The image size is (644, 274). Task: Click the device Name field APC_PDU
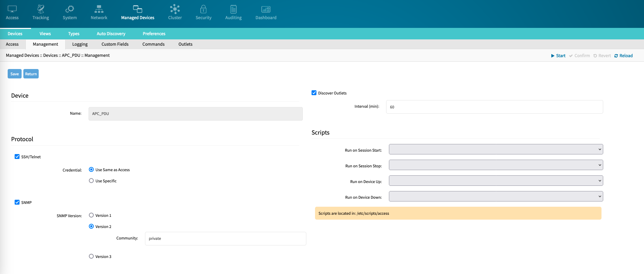pos(195,114)
